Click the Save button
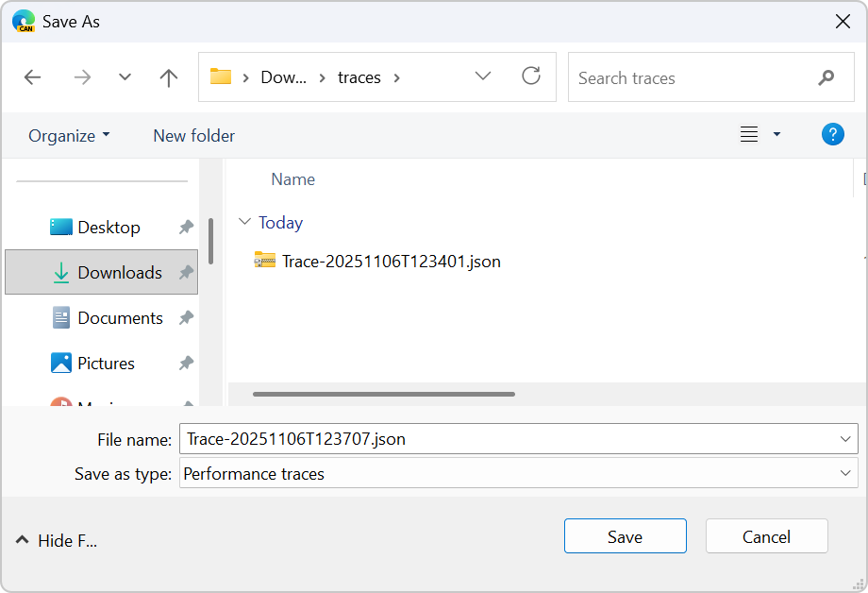This screenshot has height=593, width=868. [625, 535]
